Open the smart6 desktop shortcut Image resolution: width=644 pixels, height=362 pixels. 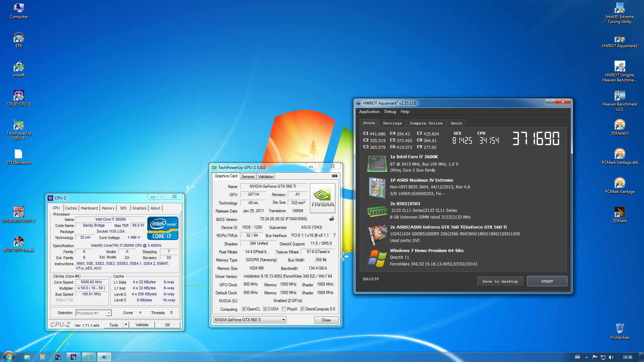click(x=18, y=69)
